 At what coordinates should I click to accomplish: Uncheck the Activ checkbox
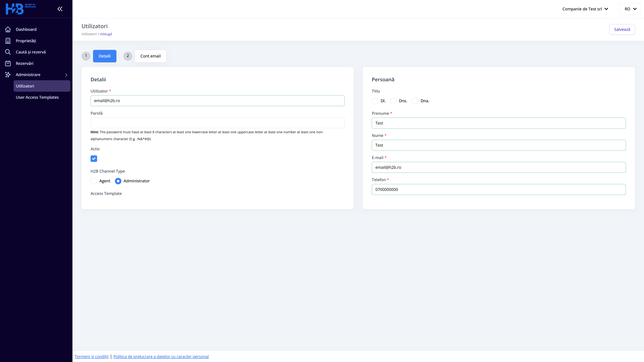click(94, 159)
